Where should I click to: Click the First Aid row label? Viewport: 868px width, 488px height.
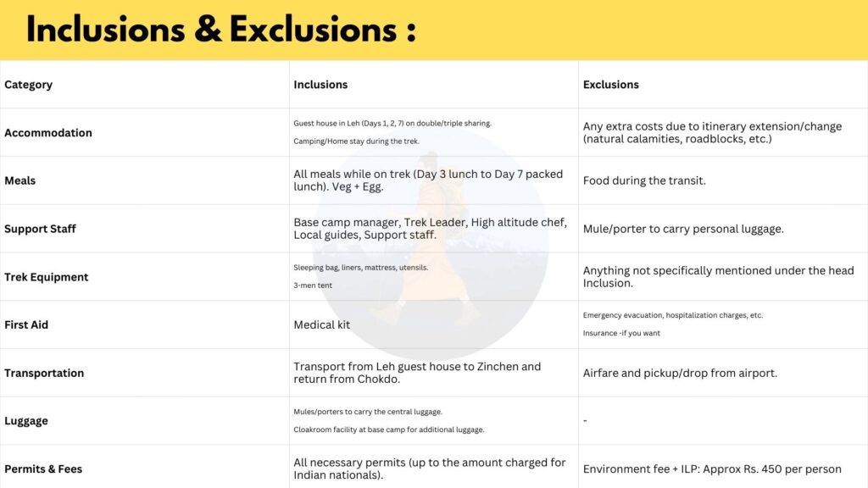point(26,325)
